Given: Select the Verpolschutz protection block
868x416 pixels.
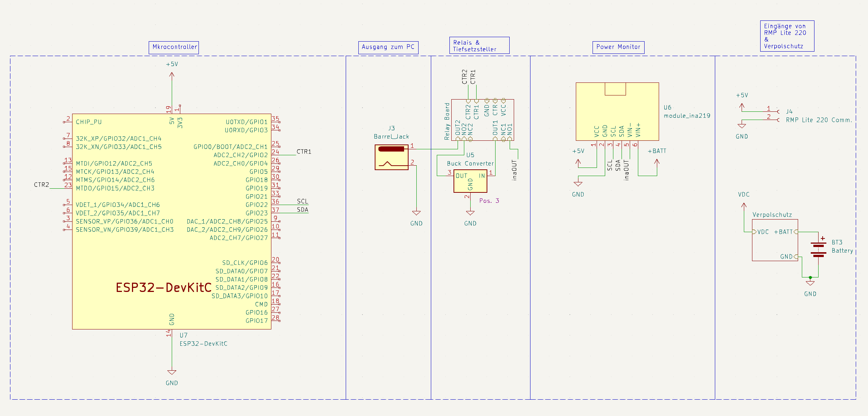Looking at the screenshot, I should pyautogui.click(x=775, y=240).
